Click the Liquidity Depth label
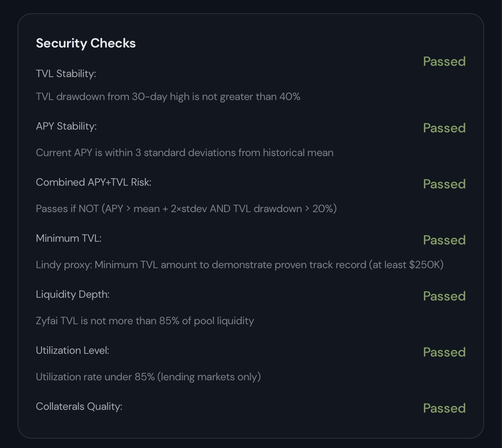The height and width of the screenshot is (448, 502). (72, 294)
